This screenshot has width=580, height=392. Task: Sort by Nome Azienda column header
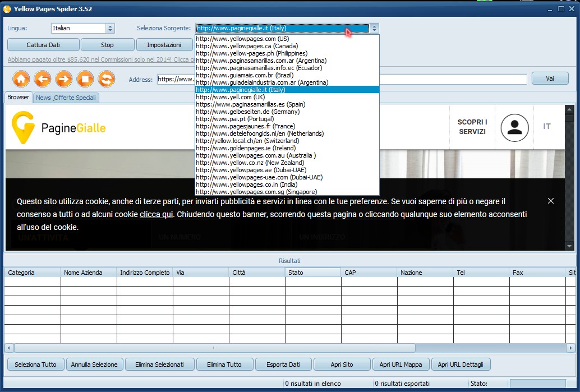click(x=89, y=273)
